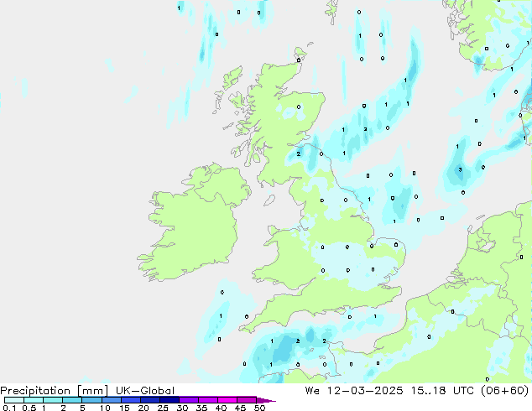Click the '50' label on the legend scale
Screen dimensions: 532x411
click(259, 408)
